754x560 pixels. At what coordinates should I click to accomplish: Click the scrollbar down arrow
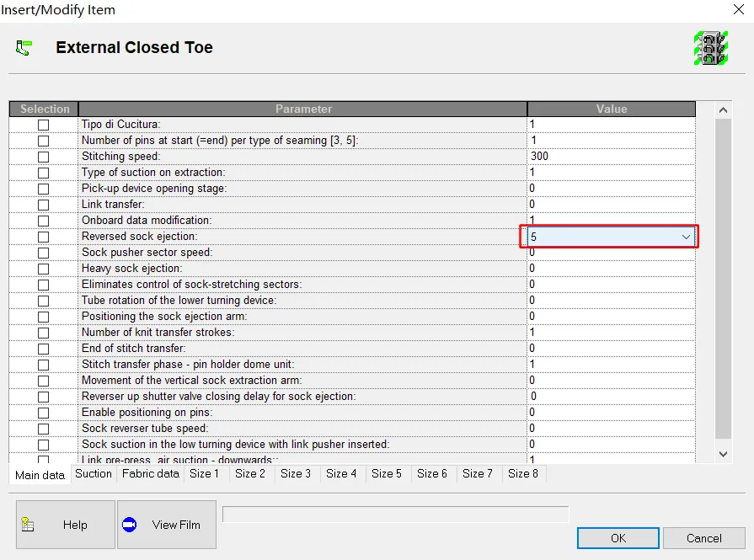(x=723, y=454)
